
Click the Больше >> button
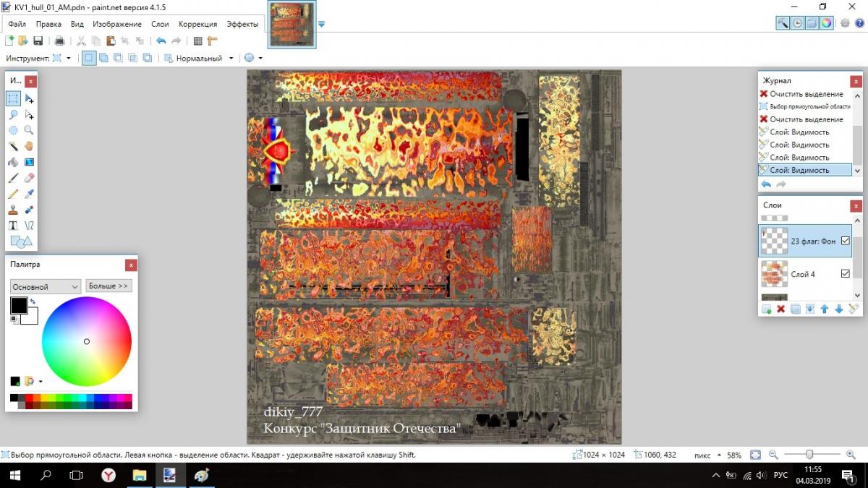pos(109,286)
